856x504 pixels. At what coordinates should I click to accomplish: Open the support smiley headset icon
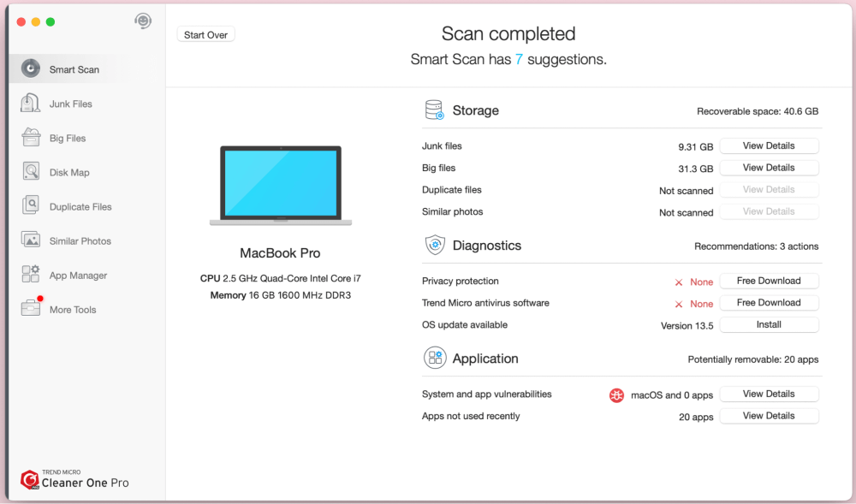point(143,21)
